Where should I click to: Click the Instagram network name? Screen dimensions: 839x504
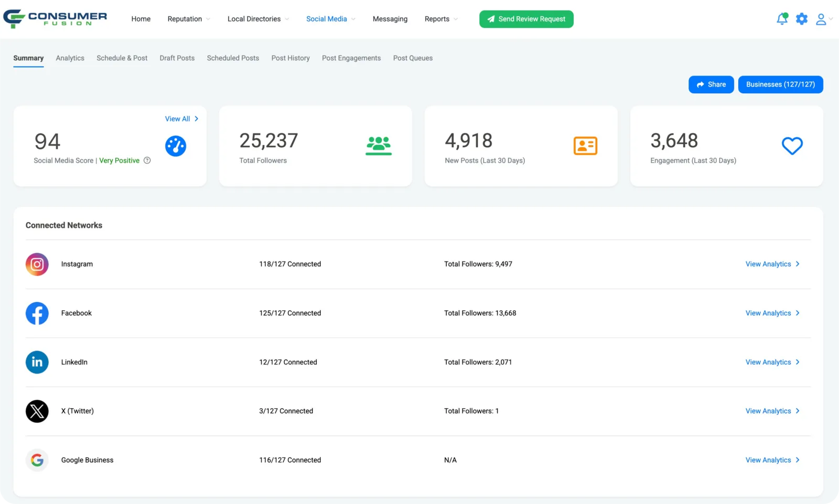pos(77,264)
